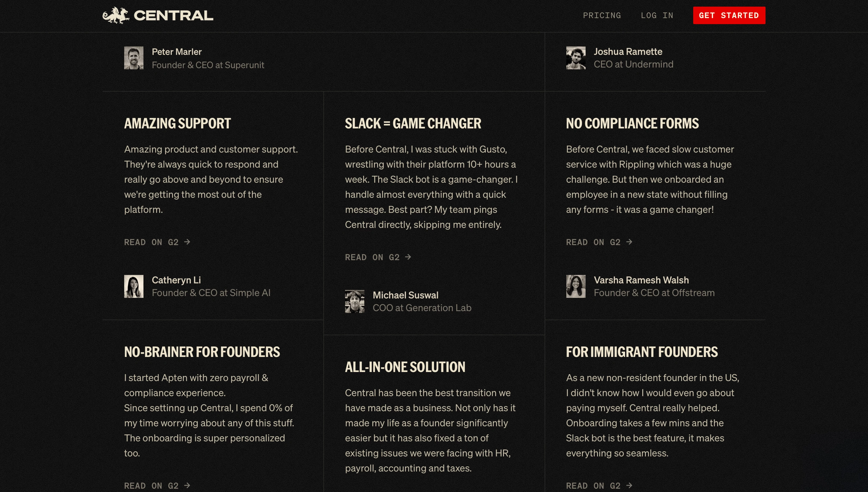868x492 pixels.
Task: Click the arrow icon under the Slack review
Action: 408,257
